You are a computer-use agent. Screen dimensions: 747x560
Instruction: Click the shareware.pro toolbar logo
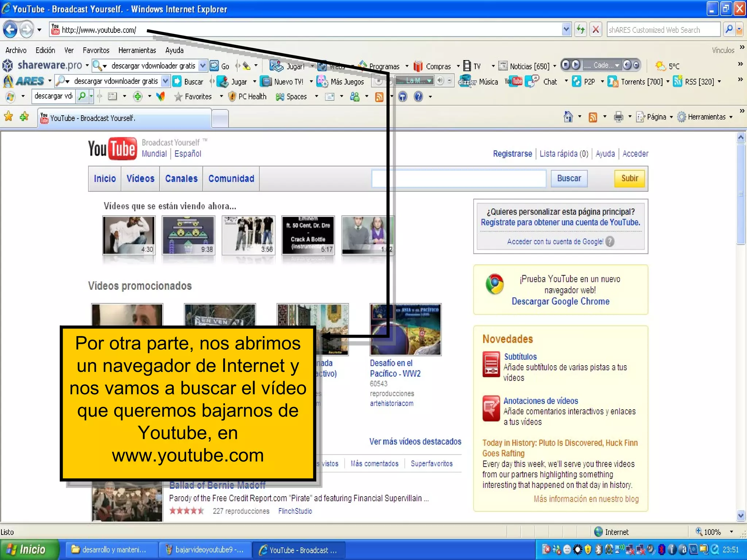click(42, 65)
